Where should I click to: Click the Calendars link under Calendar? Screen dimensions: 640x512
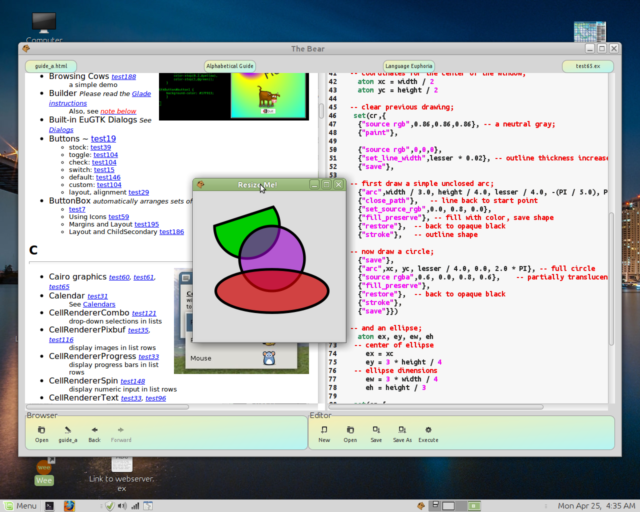[x=99, y=304]
